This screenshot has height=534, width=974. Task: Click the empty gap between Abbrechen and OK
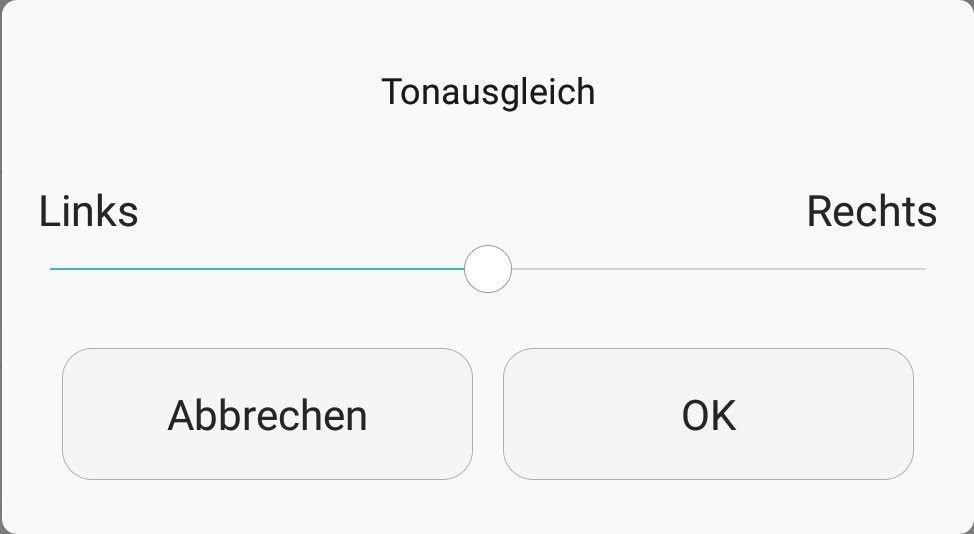(x=488, y=414)
